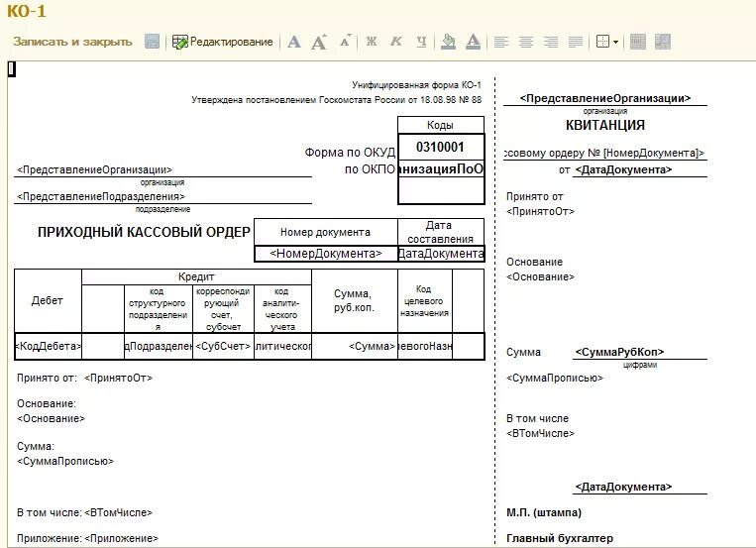Select код аналитического учета header
The image size is (756, 548).
point(282,309)
